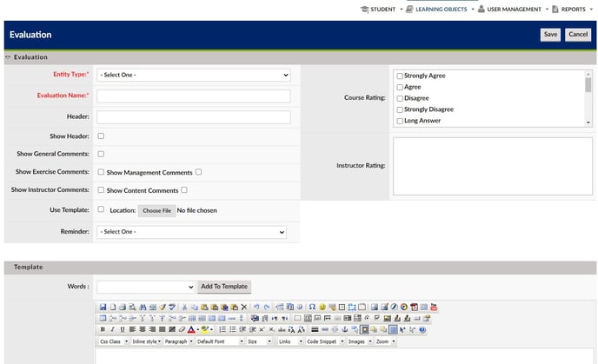Apply bold formatting in the editor
This screenshot has height=364, width=598.
coord(103,330)
